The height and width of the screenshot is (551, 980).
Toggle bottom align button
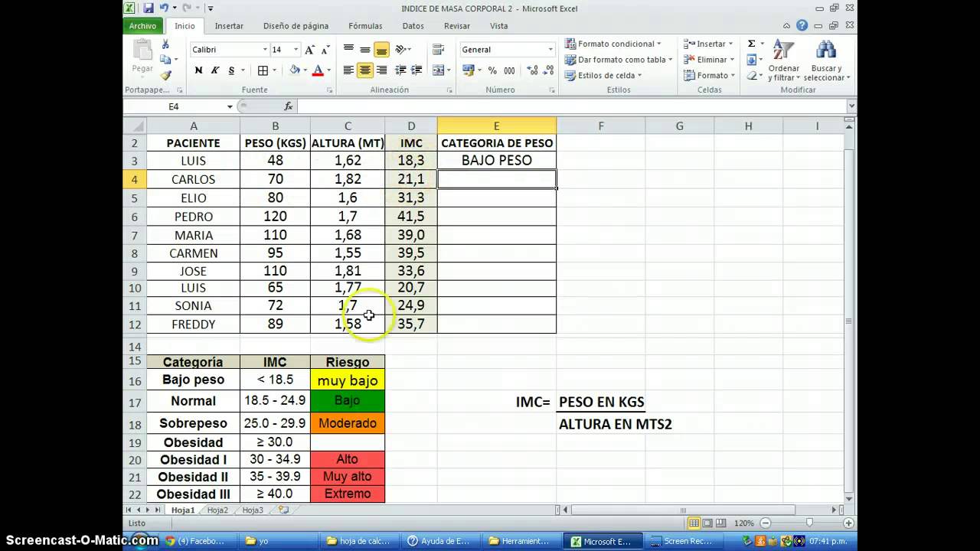[382, 50]
